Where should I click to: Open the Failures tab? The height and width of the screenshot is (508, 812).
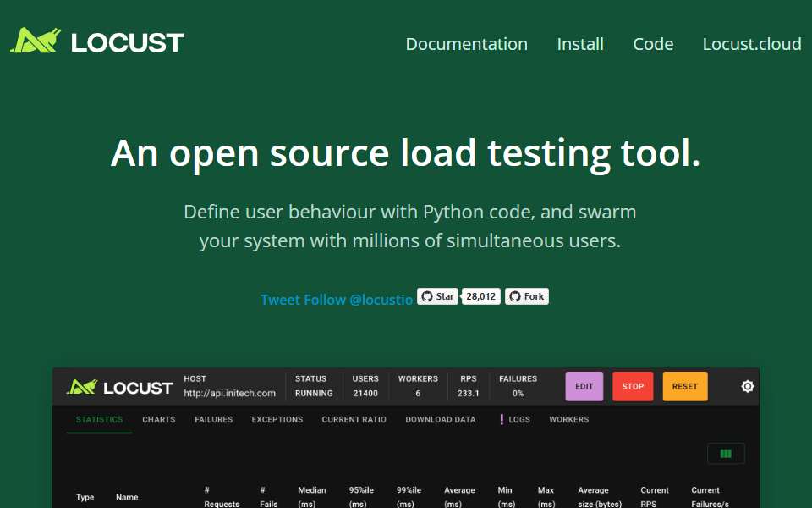point(213,419)
